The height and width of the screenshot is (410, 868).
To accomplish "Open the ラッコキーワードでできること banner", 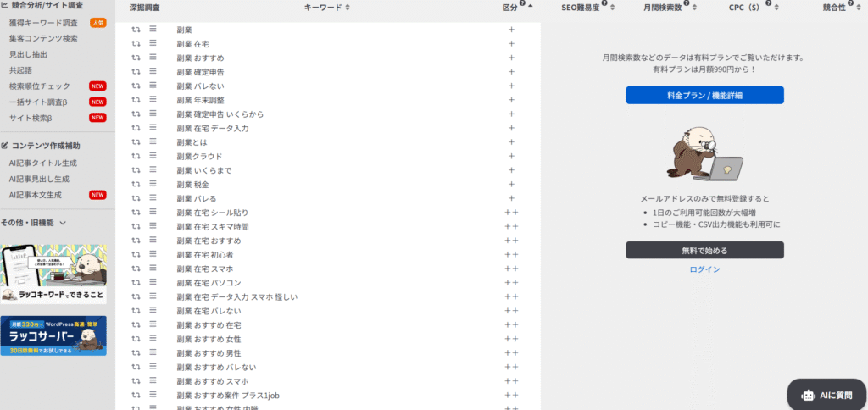I will click(x=53, y=274).
